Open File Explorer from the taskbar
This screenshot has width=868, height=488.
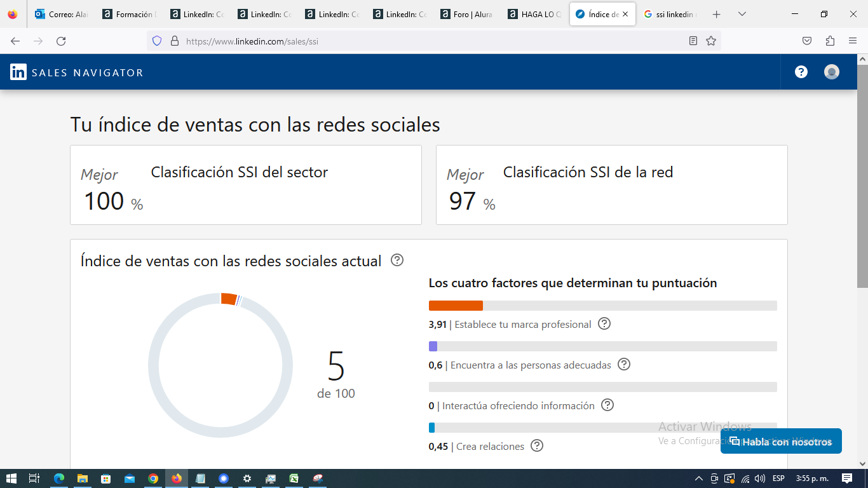[83, 478]
